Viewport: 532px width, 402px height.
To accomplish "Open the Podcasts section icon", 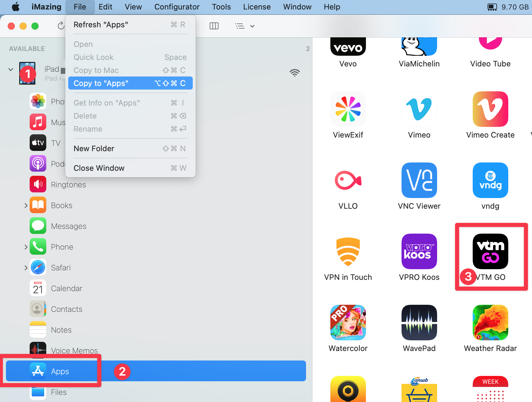I will [38, 164].
